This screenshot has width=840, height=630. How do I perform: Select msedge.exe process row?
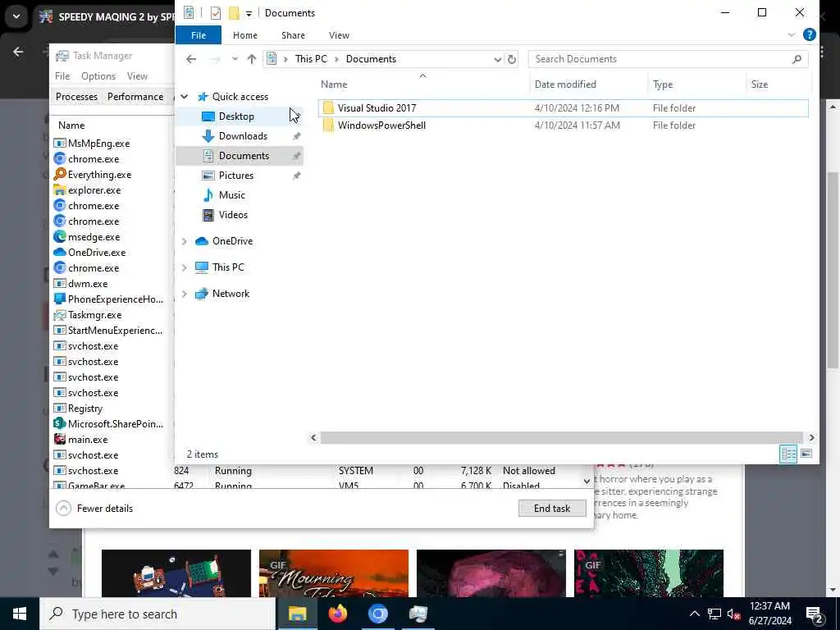pyautogui.click(x=94, y=237)
